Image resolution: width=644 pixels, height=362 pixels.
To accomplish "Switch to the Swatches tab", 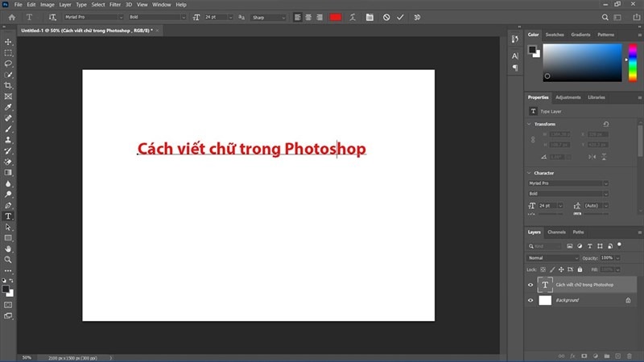I will coord(555,35).
